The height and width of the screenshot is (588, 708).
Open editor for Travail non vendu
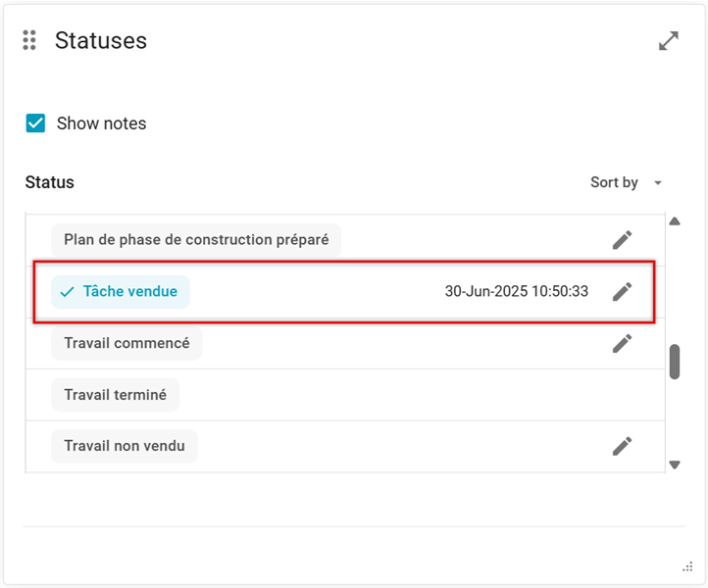622,447
